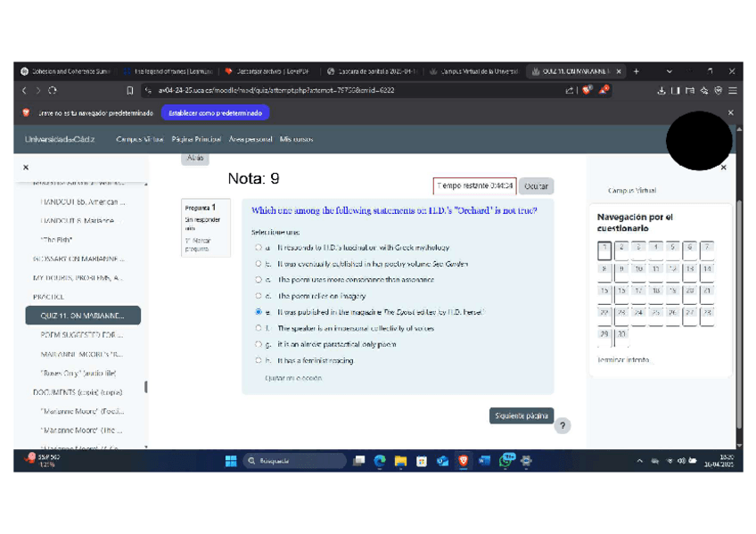Click Establecer como predeterminado button
Viewport: 756px width, 534px height.
point(215,113)
